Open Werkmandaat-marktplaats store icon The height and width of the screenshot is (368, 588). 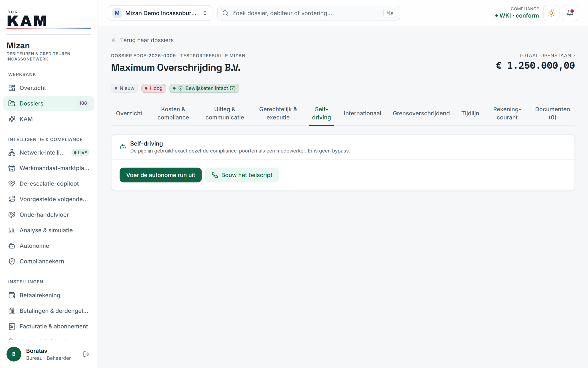12,168
